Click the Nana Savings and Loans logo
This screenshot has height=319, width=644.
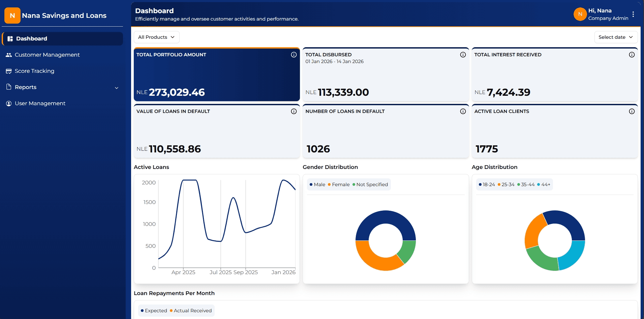(x=12, y=16)
